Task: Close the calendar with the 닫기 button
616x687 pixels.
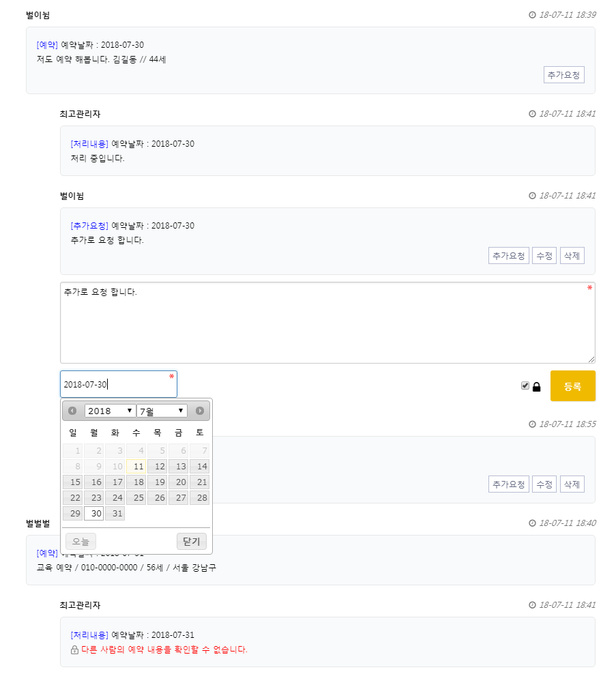Action: pyautogui.click(x=192, y=542)
